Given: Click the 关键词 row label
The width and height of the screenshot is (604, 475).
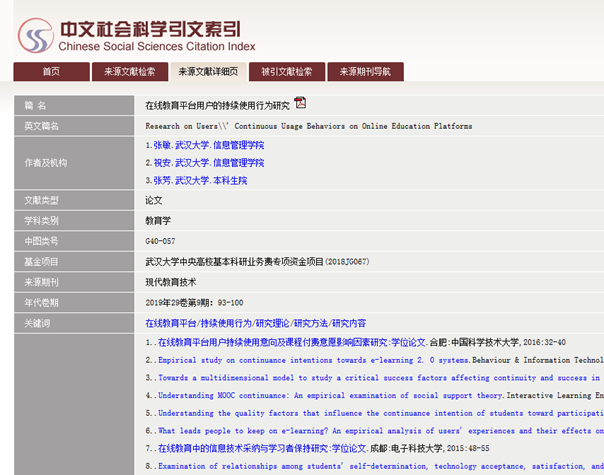Looking at the screenshot, I should tap(37, 323).
